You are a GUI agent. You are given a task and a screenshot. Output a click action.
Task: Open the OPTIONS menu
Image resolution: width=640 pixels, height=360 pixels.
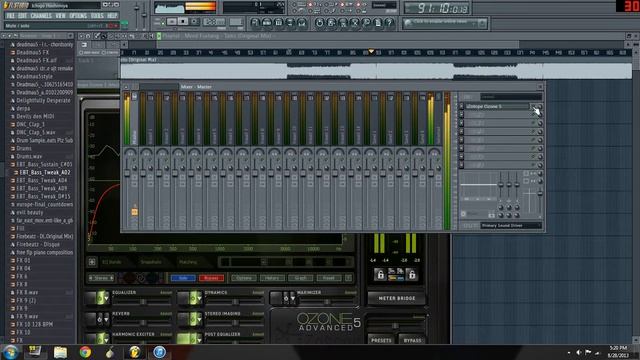click(x=78, y=16)
